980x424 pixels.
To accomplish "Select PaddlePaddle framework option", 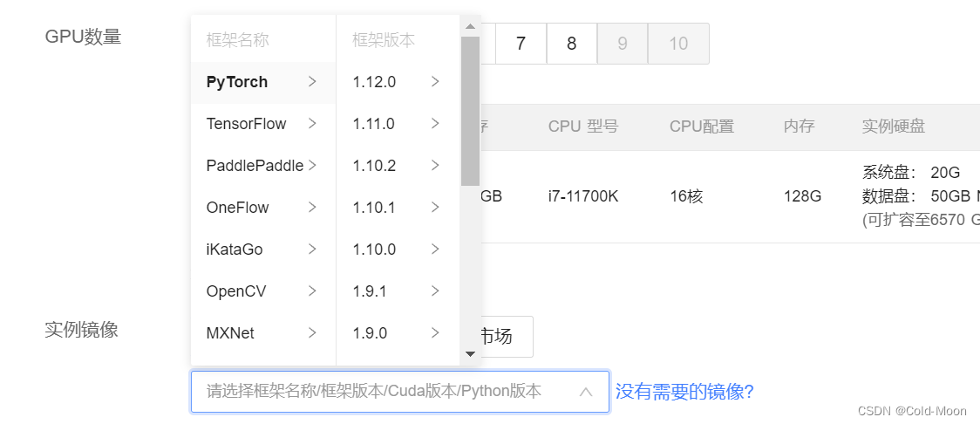I will (263, 166).
